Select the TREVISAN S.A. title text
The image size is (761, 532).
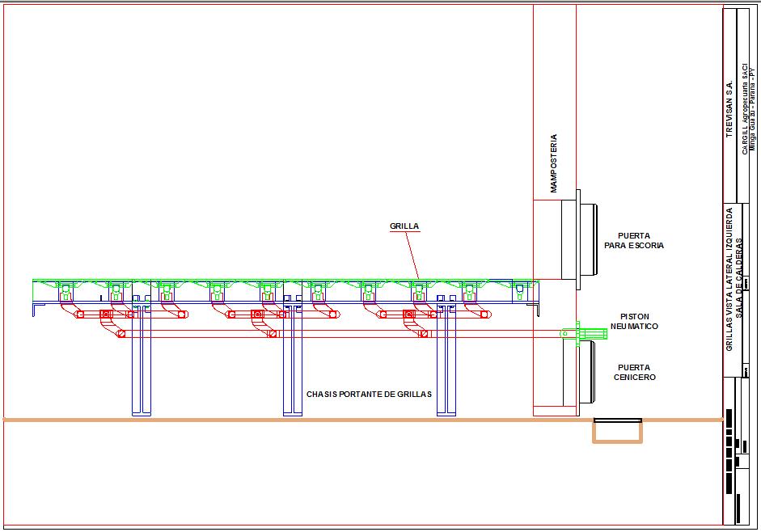pyautogui.click(x=729, y=109)
